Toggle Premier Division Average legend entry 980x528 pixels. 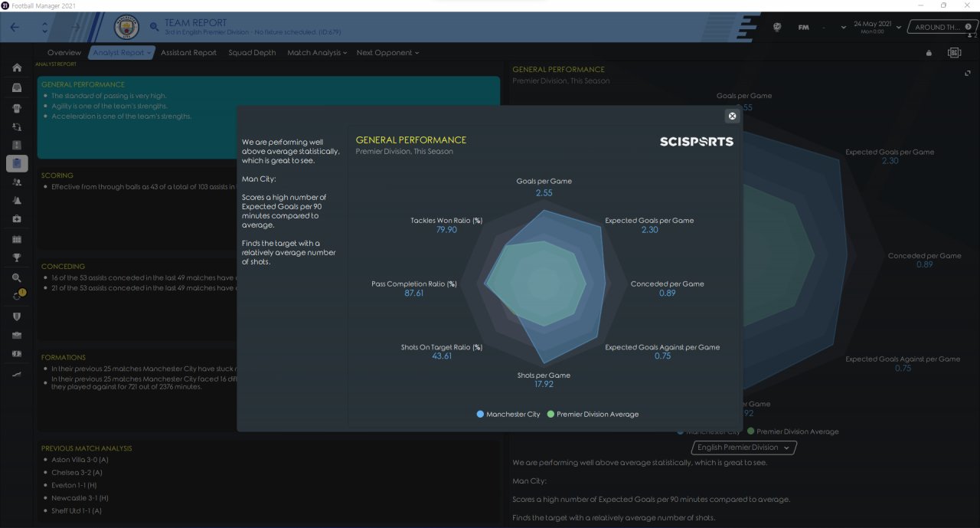593,414
